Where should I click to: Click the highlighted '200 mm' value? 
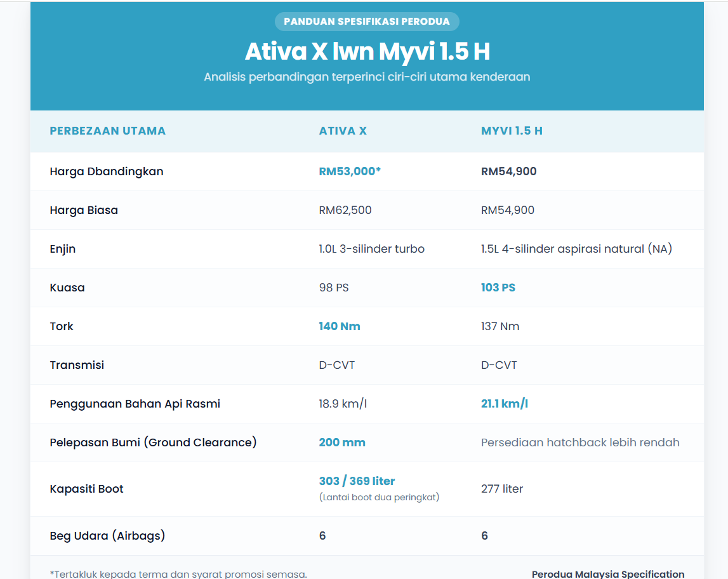click(x=341, y=443)
